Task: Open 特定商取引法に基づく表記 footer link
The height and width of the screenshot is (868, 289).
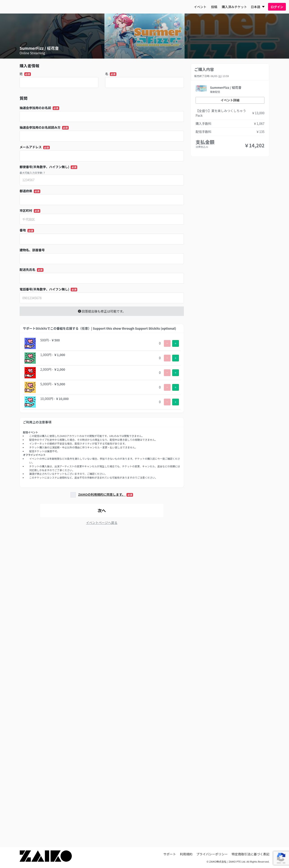Action: (x=250, y=854)
